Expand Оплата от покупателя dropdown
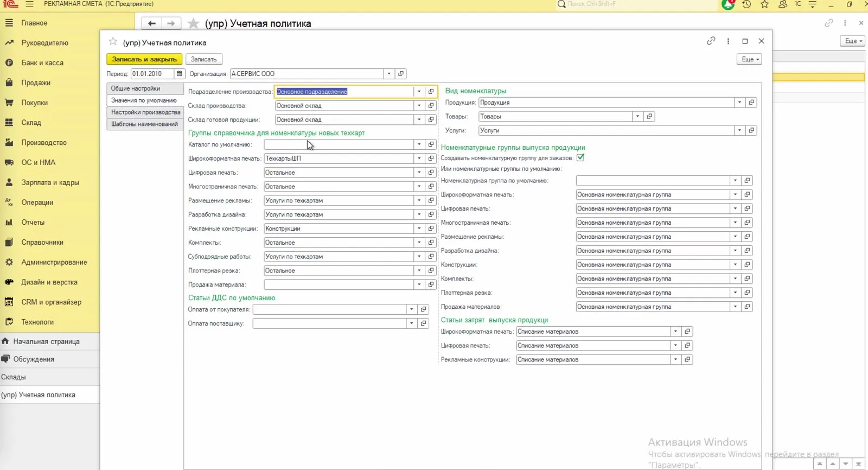Image resolution: width=868 pixels, height=470 pixels. point(411,309)
